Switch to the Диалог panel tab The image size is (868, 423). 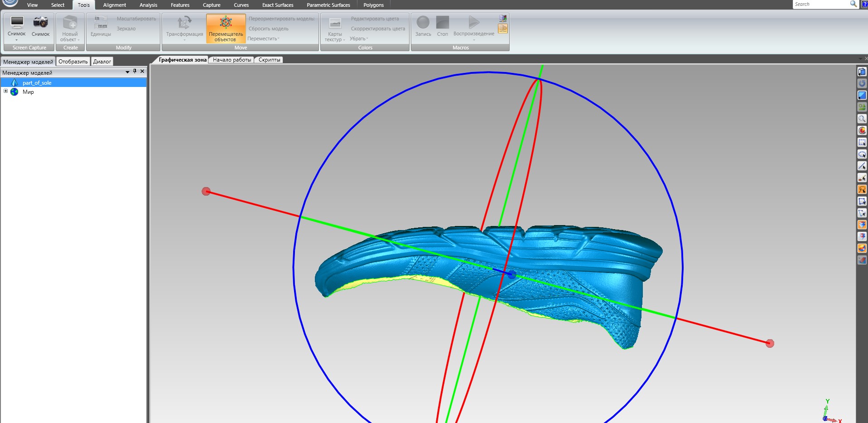click(x=102, y=62)
